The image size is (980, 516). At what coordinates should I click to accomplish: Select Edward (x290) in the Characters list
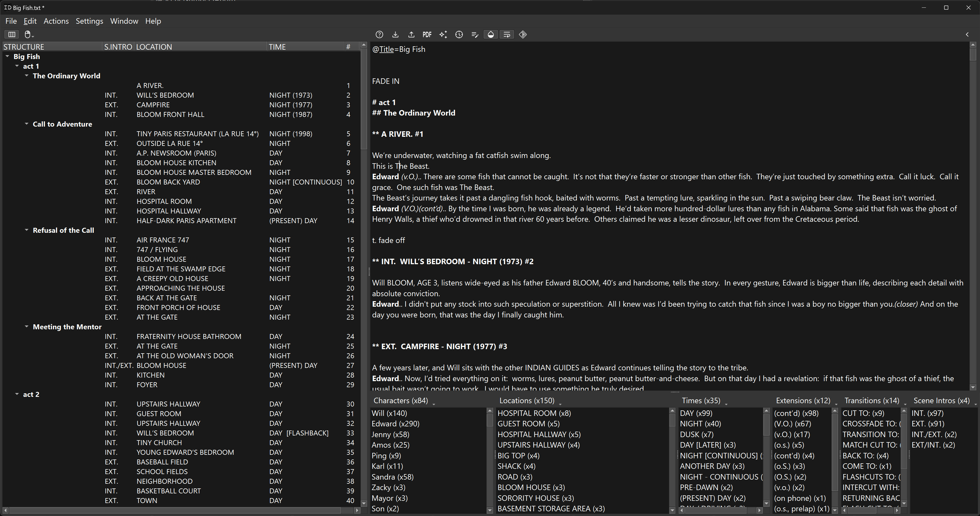pyautogui.click(x=396, y=424)
